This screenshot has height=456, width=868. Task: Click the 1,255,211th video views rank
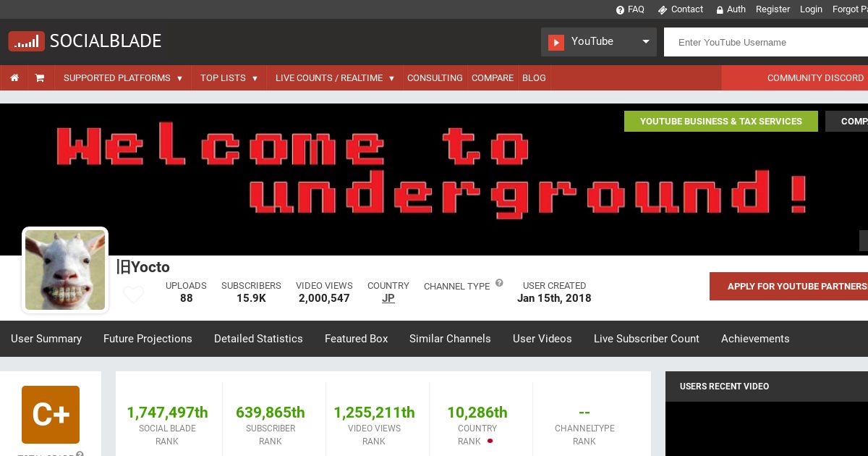[x=374, y=413]
